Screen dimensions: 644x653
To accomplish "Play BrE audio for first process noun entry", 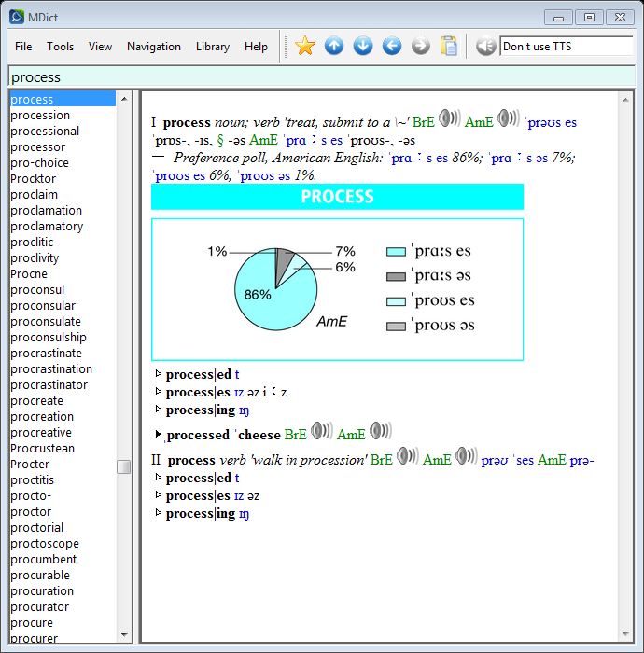I will [449, 118].
